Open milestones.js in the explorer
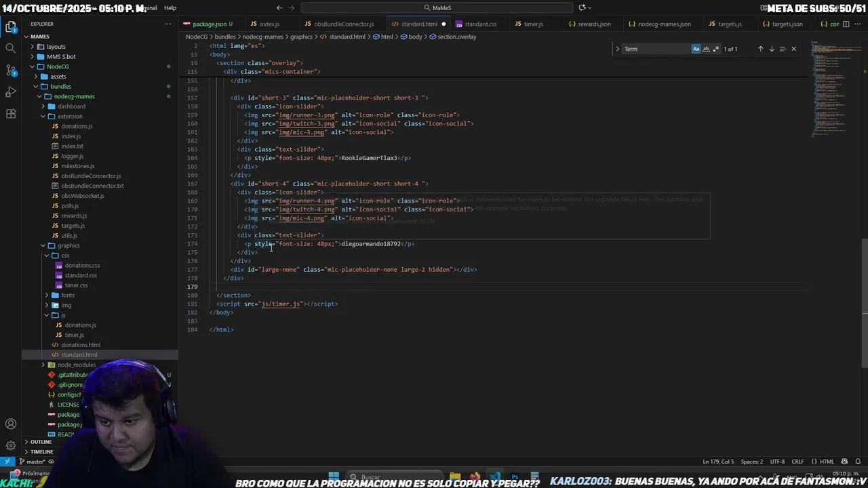868x488 pixels. (x=77, y=166)
